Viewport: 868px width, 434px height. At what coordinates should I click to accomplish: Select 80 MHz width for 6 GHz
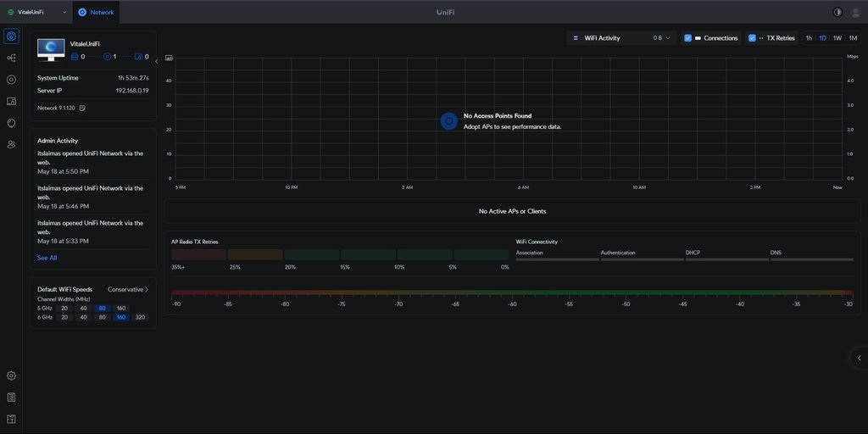tap(103, 317)
